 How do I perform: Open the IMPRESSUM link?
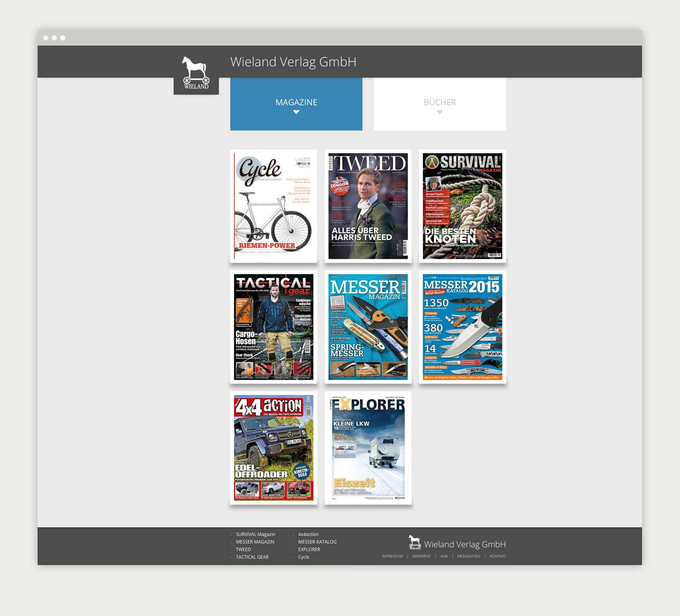pos(392,556)
